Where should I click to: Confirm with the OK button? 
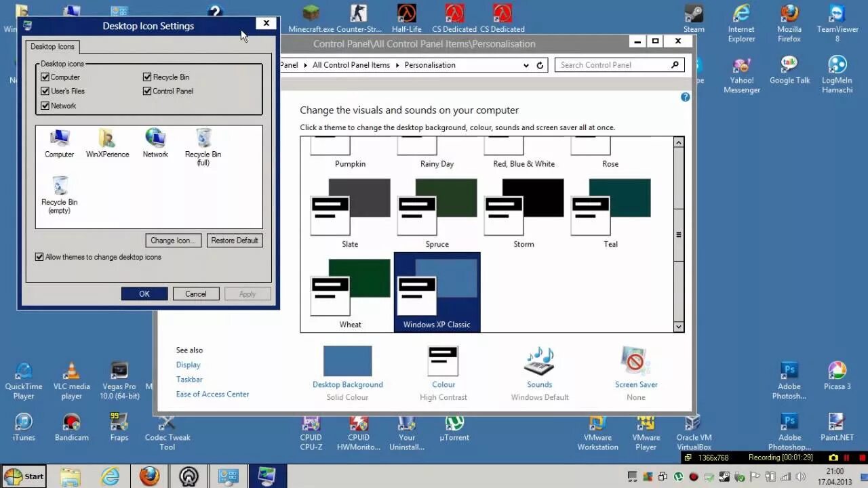click(x=144, y=294)
